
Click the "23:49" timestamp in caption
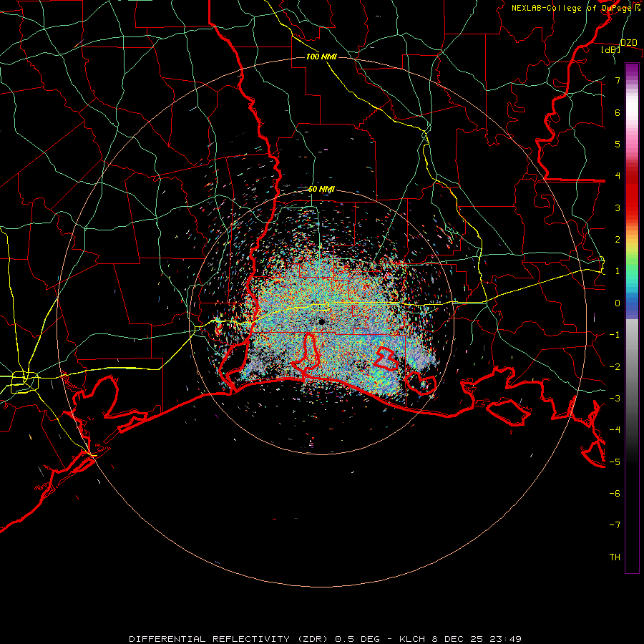click(x=507, y=639)
